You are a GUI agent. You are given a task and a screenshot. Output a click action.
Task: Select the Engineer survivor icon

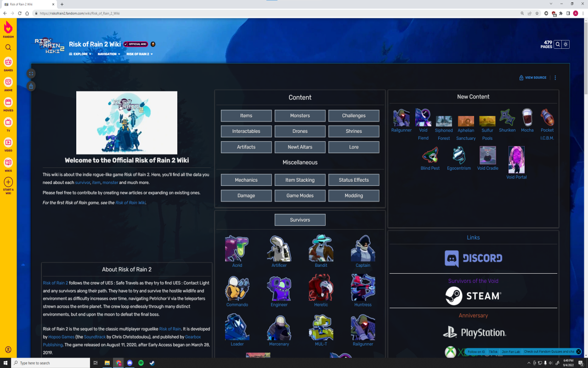pos(279,287)
